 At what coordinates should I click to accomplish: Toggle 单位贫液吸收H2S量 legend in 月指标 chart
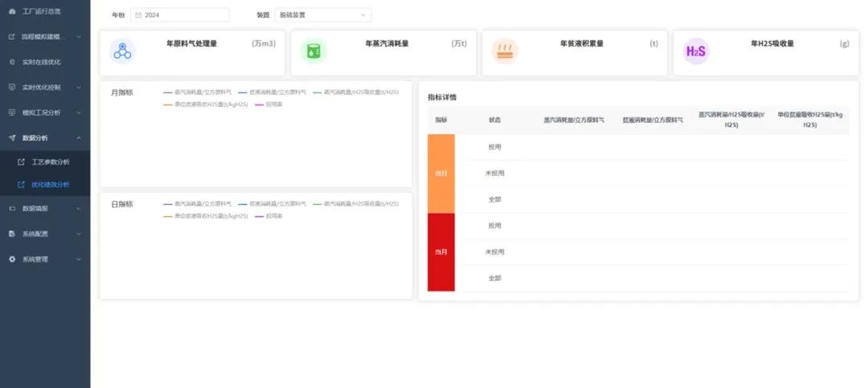[206, 104]
